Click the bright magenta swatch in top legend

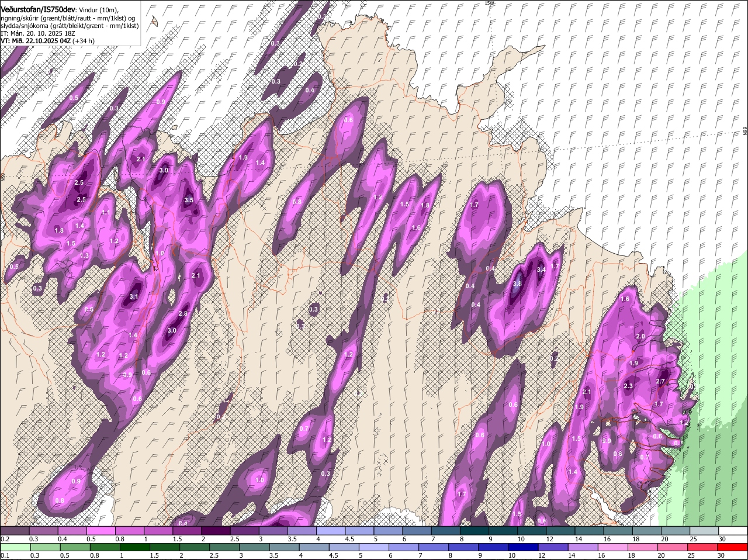[x=101, y=531]
